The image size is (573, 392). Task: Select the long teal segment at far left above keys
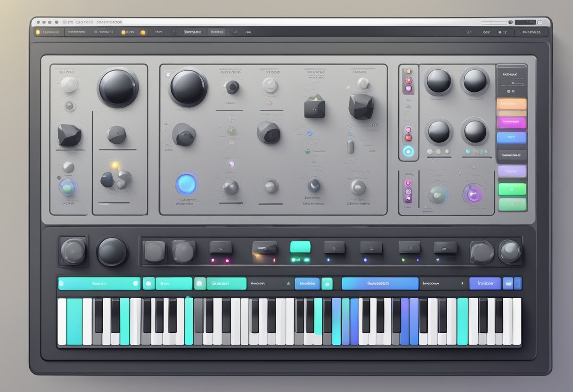pyautogui.click(x=99, y=283)
